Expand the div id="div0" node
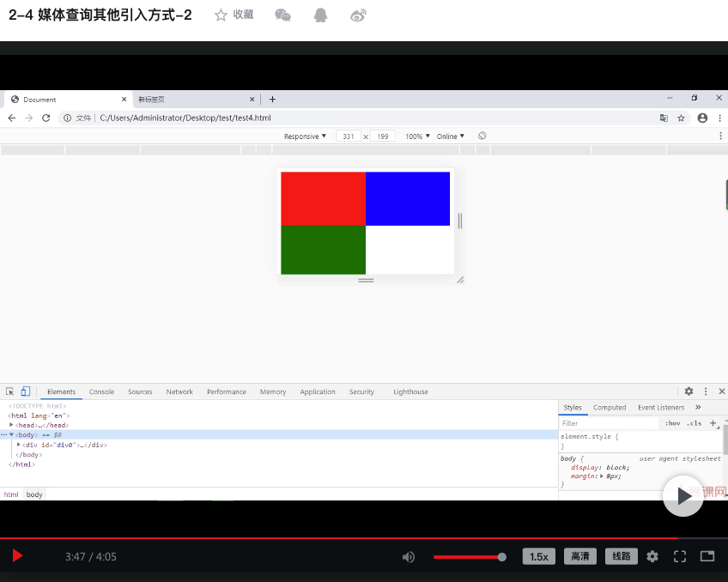 pos(19,445)
